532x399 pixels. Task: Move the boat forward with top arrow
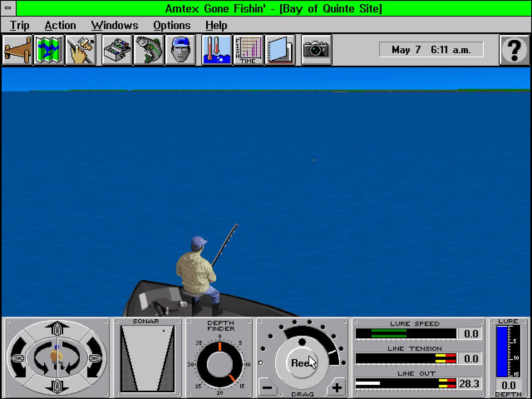point(57,329)
